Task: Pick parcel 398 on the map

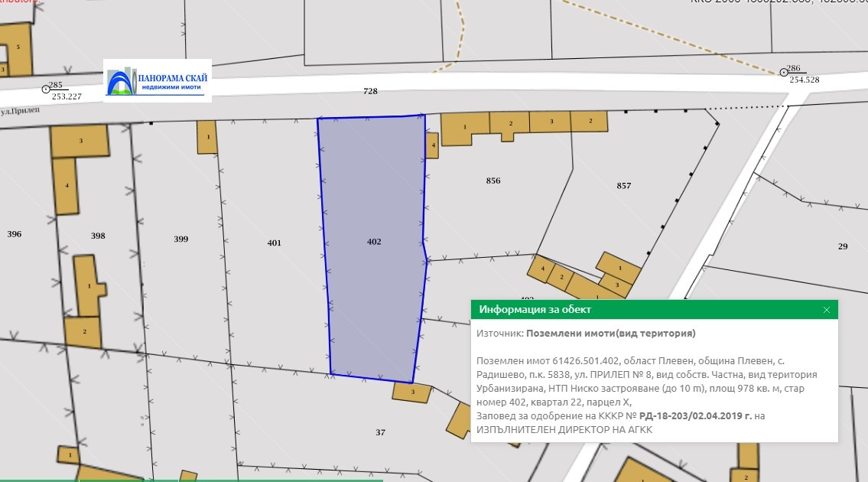Action: (98, 236)
